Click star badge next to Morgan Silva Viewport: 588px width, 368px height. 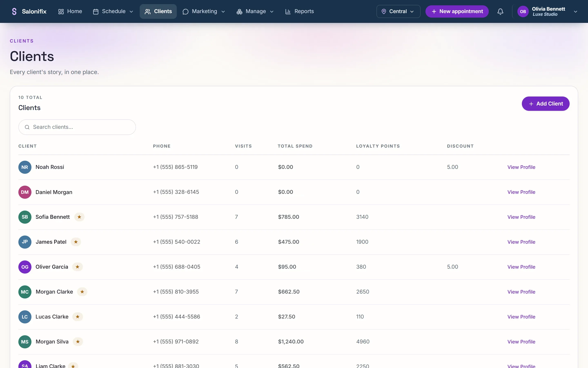(x=78, y=342)
